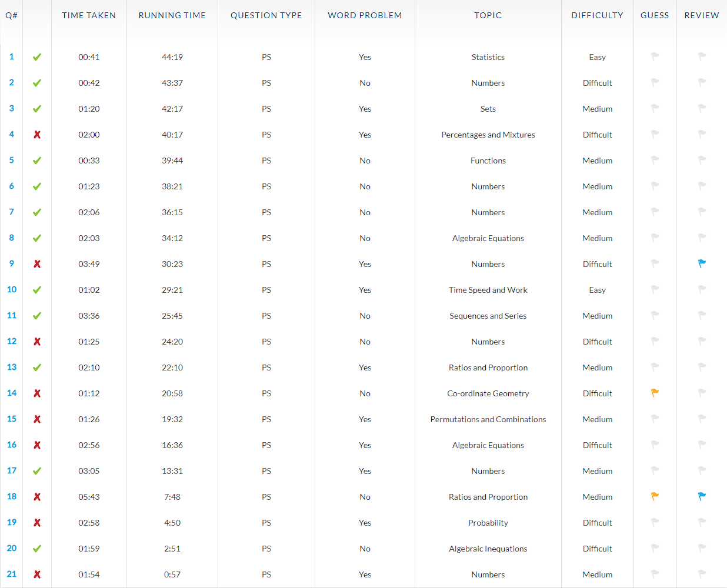
Task: Toggle the guess flag for question 5
Action: click(x=655, y=160)
